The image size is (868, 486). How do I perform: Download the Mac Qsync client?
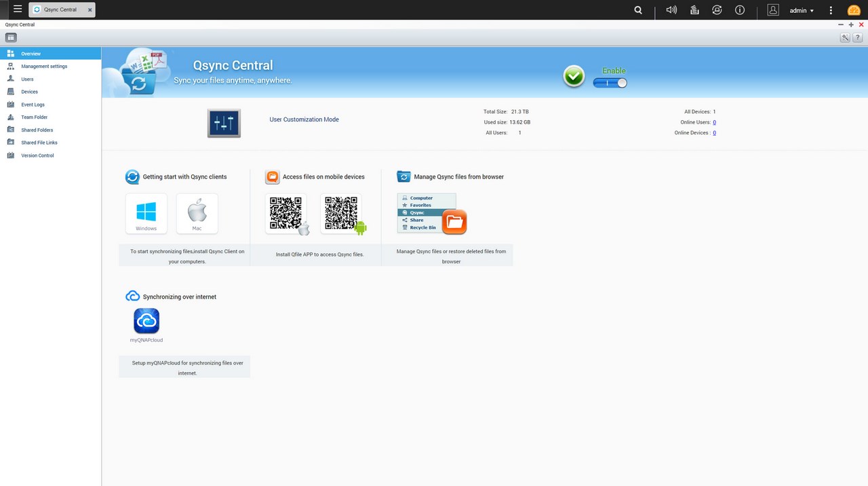point(197,214)
